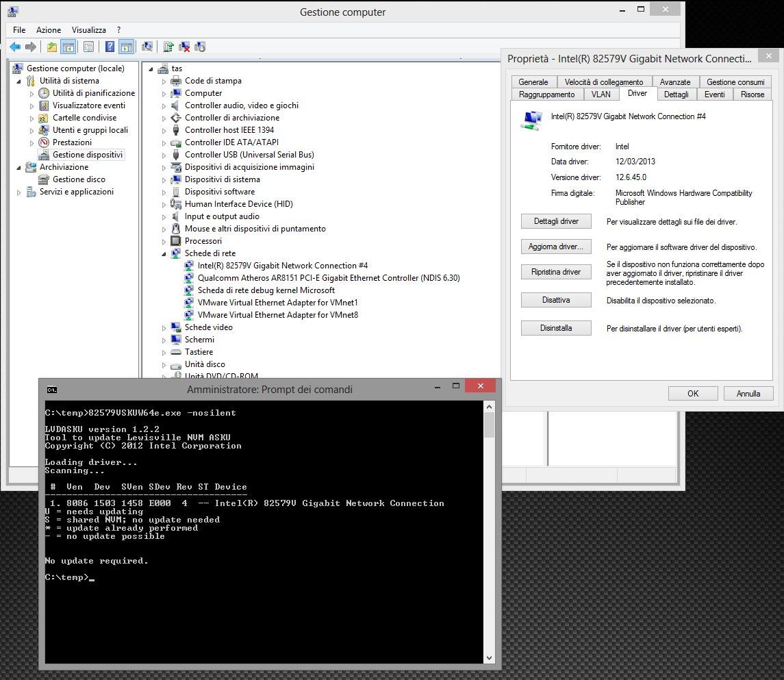Select Controller USB (Universal Serial Bus)
Screen dimensions: 784x680
point(249,155)
